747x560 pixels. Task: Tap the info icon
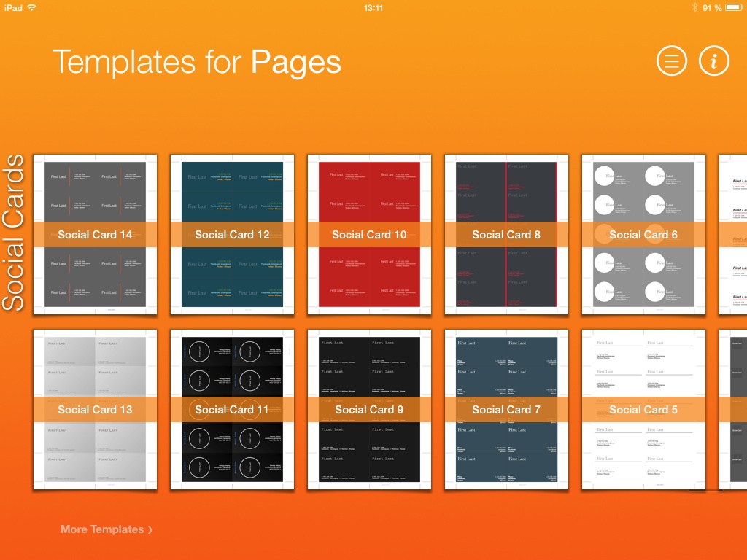pyautogui.click(x=713, y=61)
